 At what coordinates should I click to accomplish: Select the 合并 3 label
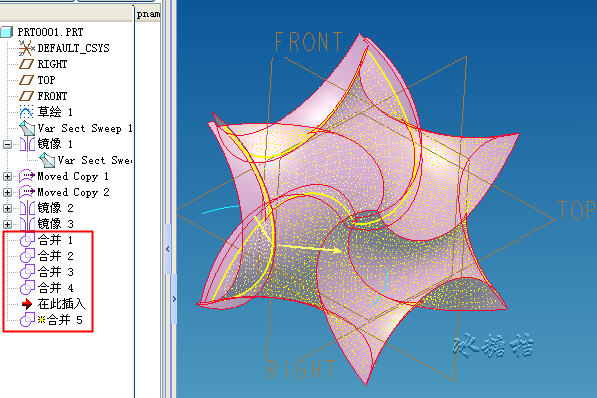[x=56, y=272]
